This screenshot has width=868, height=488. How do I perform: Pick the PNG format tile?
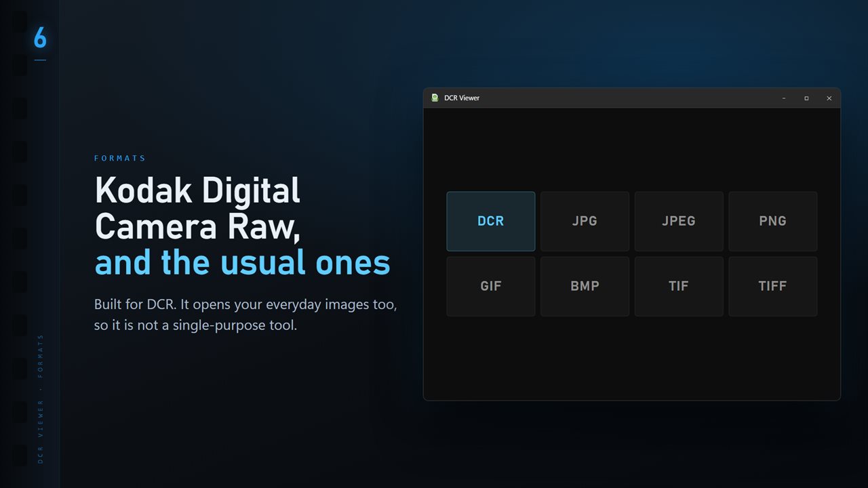[x=773, y=222]
